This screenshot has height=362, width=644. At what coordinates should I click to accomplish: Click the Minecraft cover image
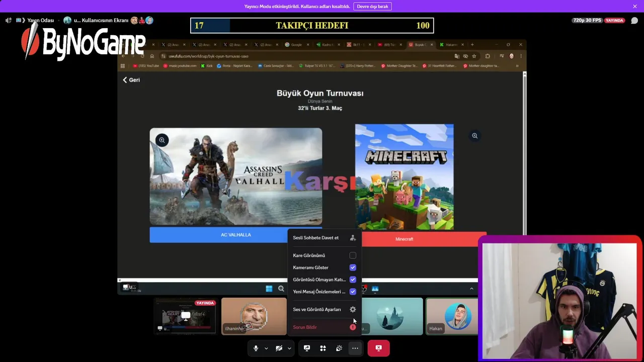pyautogui.click(x=404, y=177)
